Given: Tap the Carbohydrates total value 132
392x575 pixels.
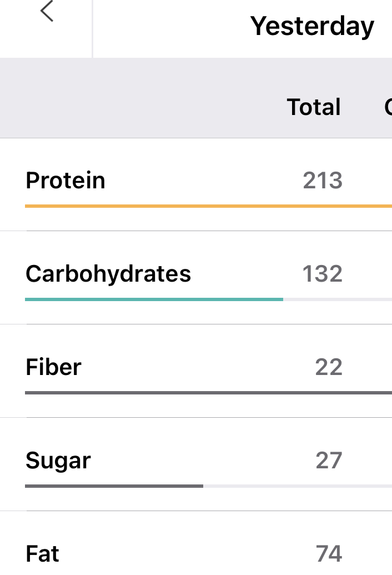Looking at the screenshot, I should pyautogui.click(x=322, y=274).
